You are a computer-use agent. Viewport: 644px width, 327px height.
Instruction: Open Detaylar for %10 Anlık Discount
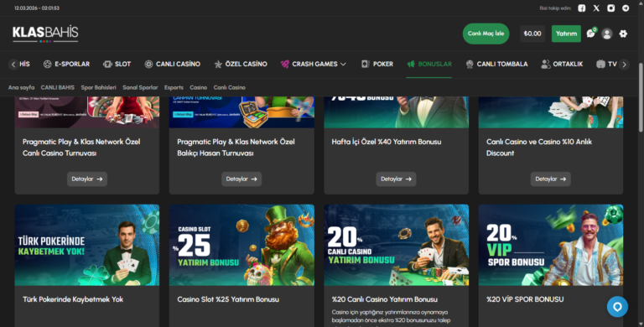[550, 179]
